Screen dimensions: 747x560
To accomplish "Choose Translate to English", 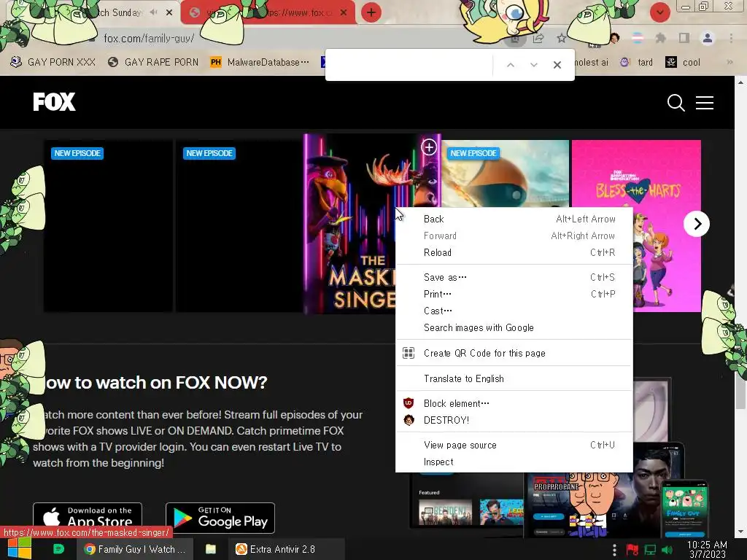I will (514, 378).
